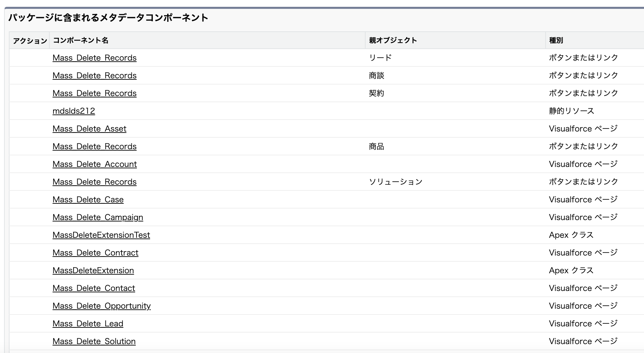Open Mass_Delete_Records link for リード

pyautogui.click(x=95, y=58)
